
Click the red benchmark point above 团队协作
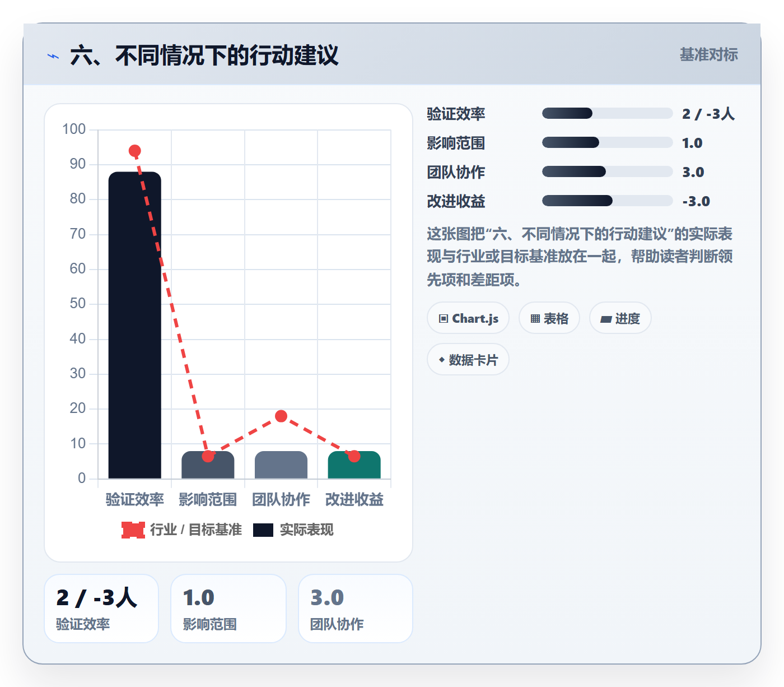click(x=281, y=416)
